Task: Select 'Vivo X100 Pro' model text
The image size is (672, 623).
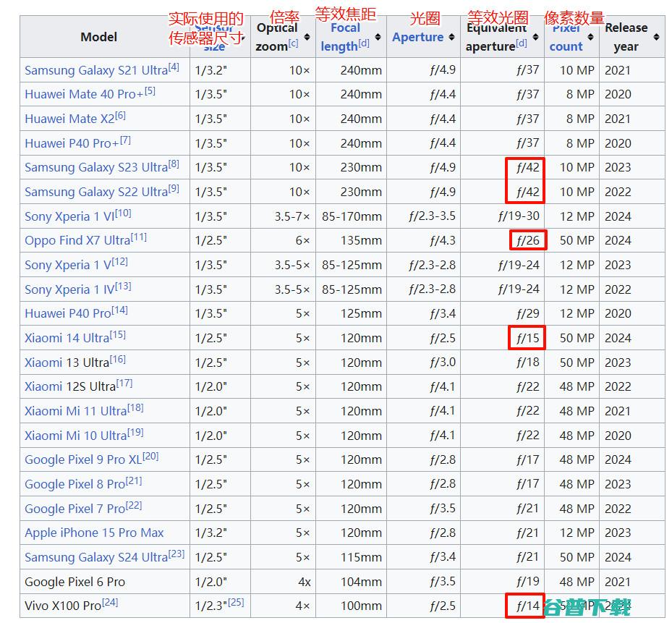Action: click(63, 606)
